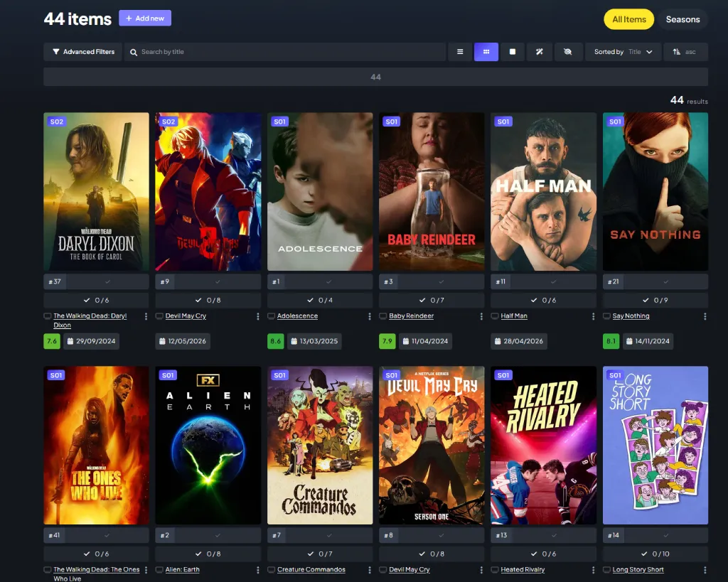The height and width of the screenshot is (582, 728).
Task: Select checkbox beside Adolescence title
Action: point(271,316)
